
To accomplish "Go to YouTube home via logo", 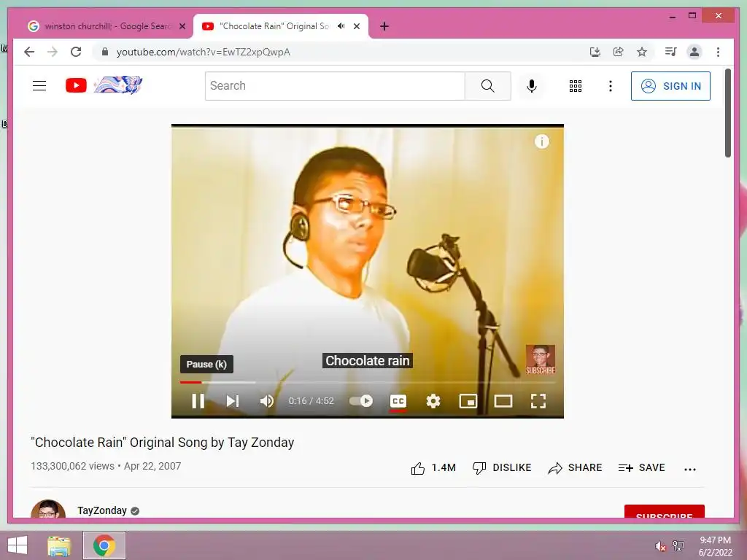I will point(76,86).
